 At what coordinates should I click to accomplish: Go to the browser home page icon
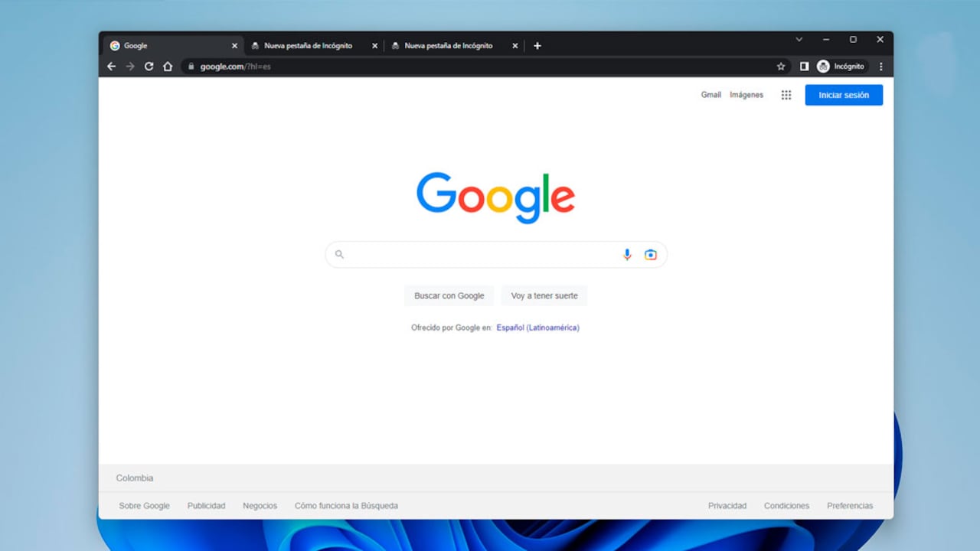(167, 67)
